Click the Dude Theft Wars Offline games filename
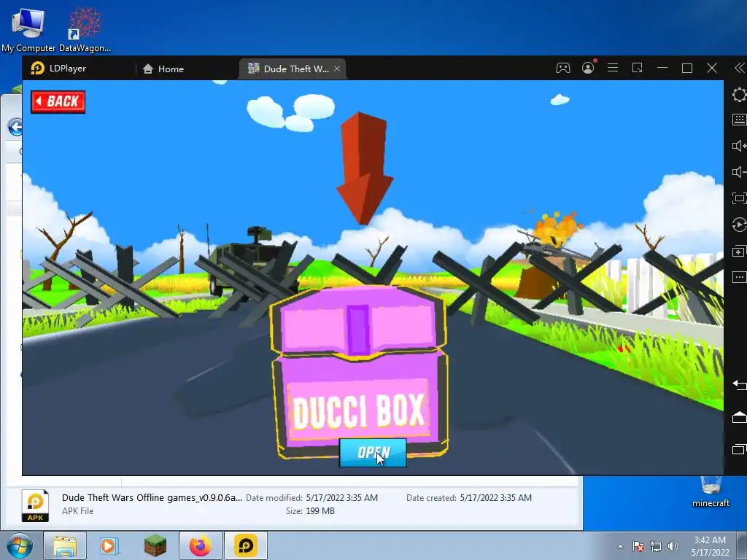 coord(152,497)
